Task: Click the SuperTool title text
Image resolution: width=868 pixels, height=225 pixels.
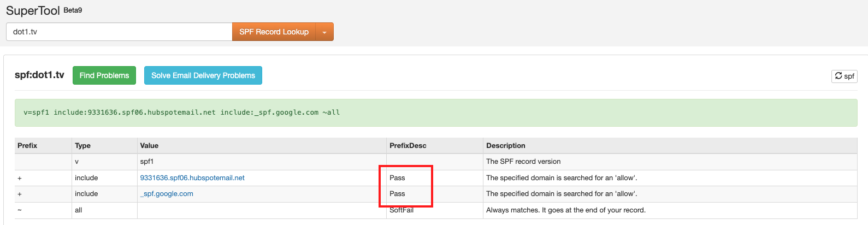Action: [x=33, y=10]
